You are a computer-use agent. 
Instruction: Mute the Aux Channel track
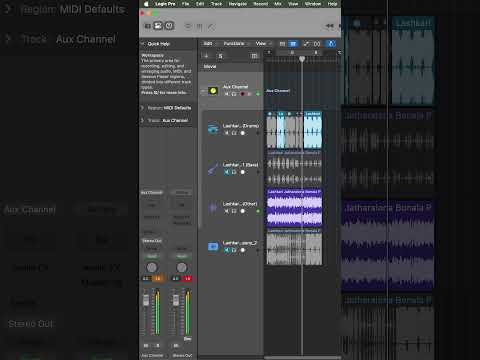pyautogui.click(x=227, y=94)
